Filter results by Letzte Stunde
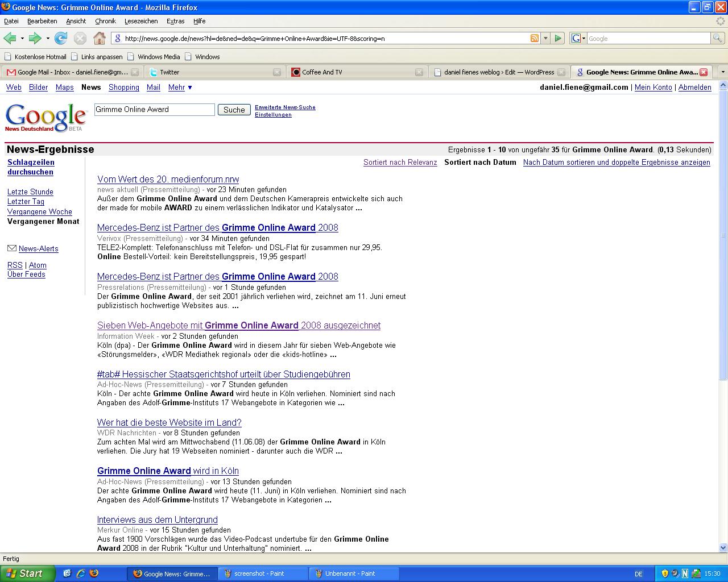Screen dimensions: 728x582 [x=30, y=192]
